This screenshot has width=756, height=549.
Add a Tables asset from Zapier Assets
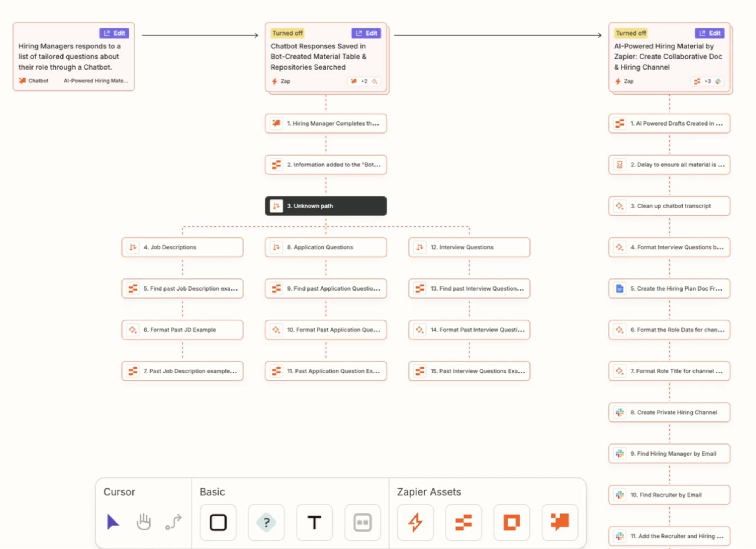pyautogui.click(x=463, y=523)
